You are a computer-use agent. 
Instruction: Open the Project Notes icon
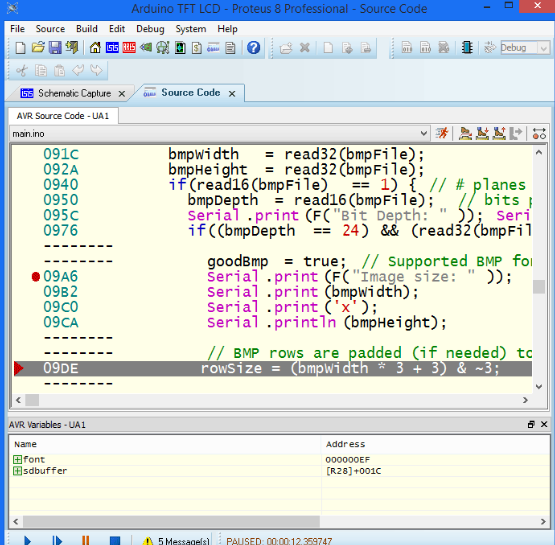tap(230, 47)
